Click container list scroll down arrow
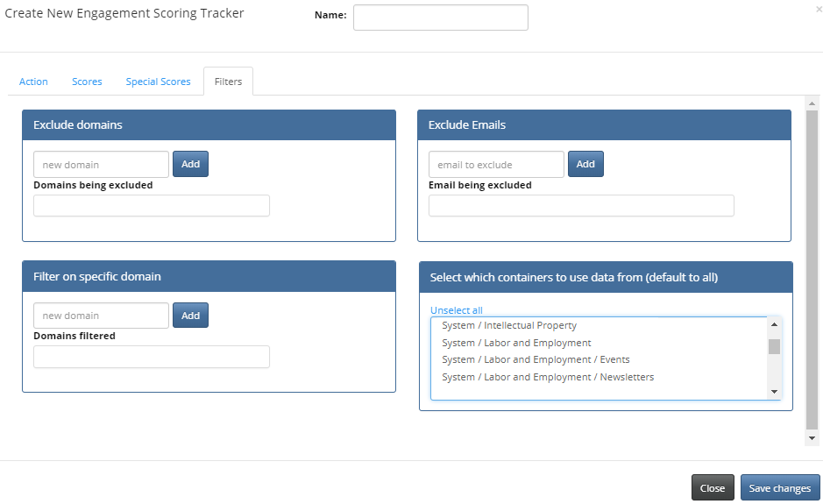Screen dimensions: 823x504 tap(774, 392)
